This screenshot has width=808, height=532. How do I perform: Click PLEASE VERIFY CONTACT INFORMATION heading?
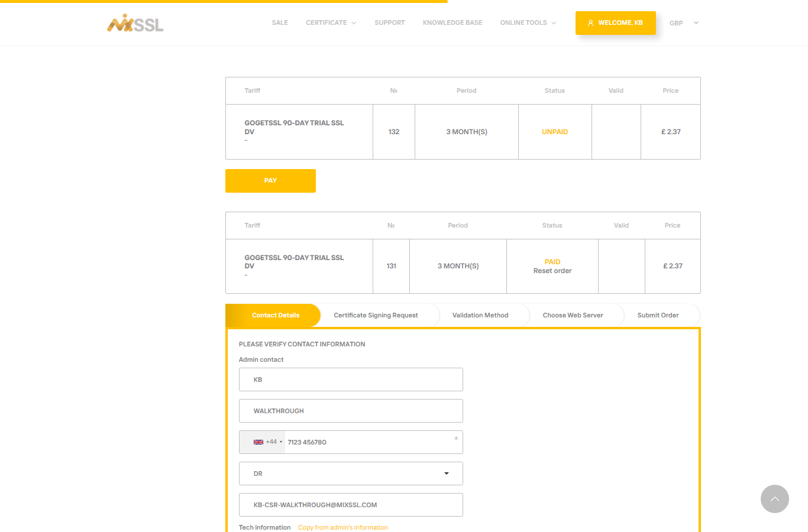point(302,344)
